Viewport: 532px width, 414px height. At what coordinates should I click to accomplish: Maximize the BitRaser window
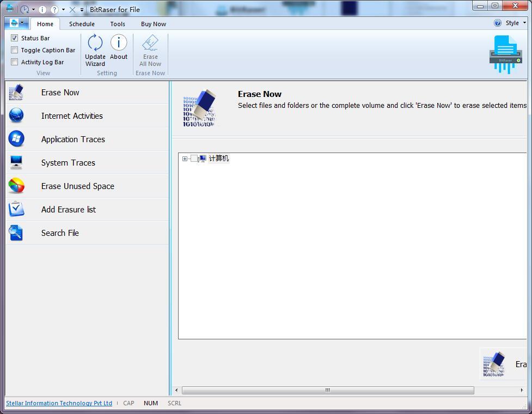coord(495,6)
